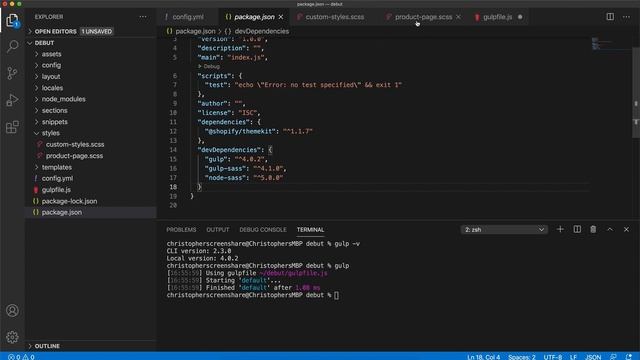Open errors and warnings in status bar
This screenshot has height=360, width=640.
pyautogui.click(x=21, y=357)
